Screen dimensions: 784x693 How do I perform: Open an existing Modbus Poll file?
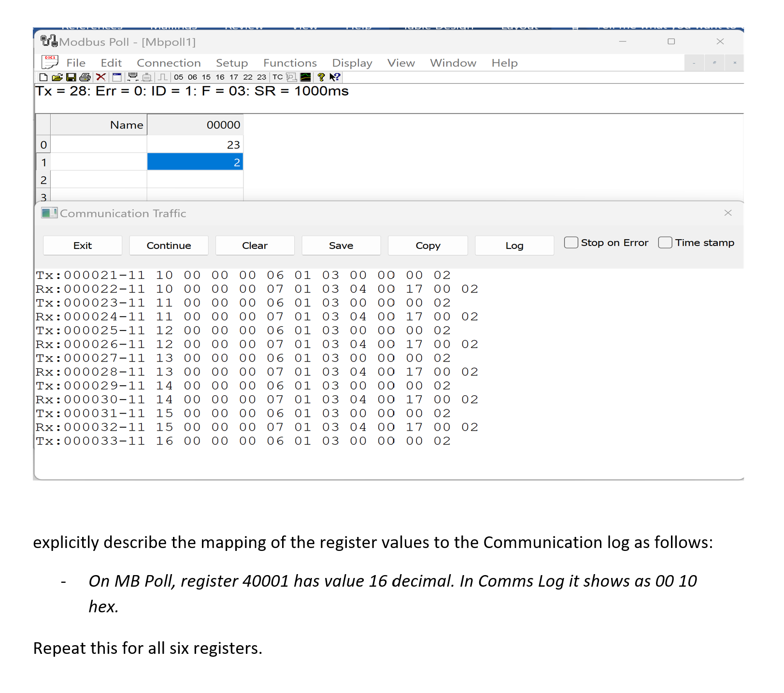point(58,77)
